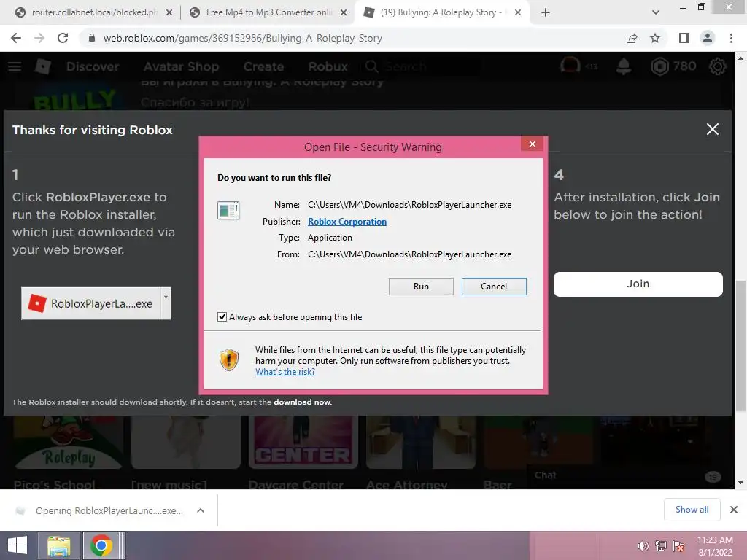
Task: Open the Roblox Chat bar
Action: (627, 475)
